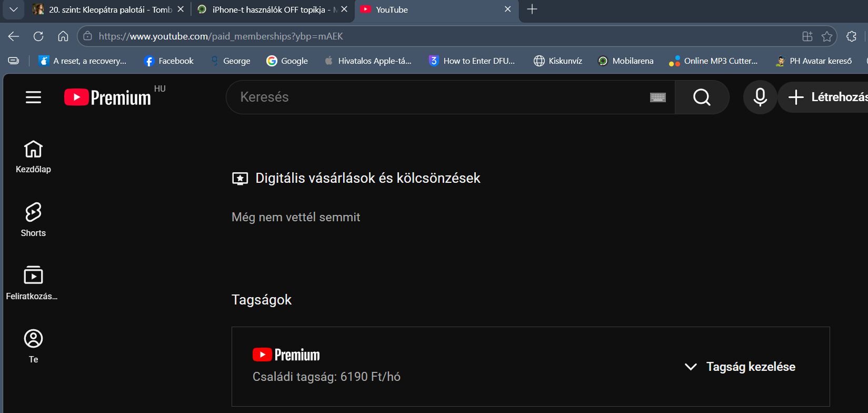The height and width of the screenshot is (413, 868).
Task: Expand the Tagság kezelése section
Action: pyautogui.click(x=740, y=367)
